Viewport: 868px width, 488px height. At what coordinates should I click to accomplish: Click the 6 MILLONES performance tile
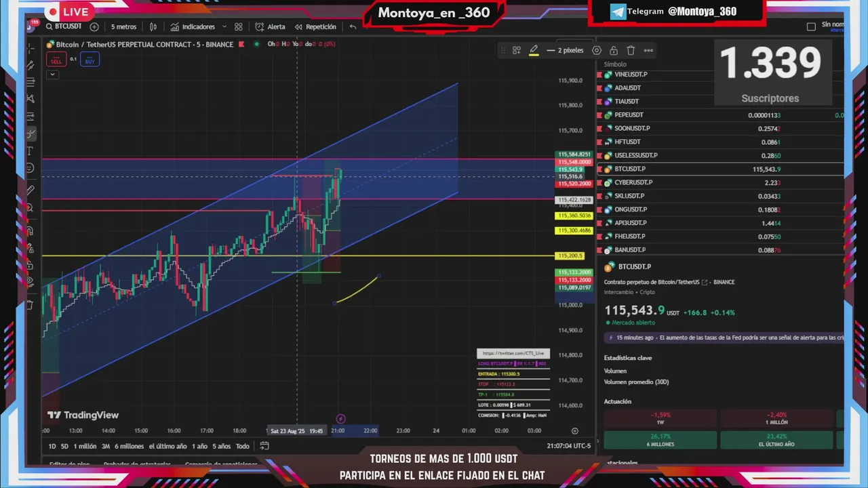point(660,440)
